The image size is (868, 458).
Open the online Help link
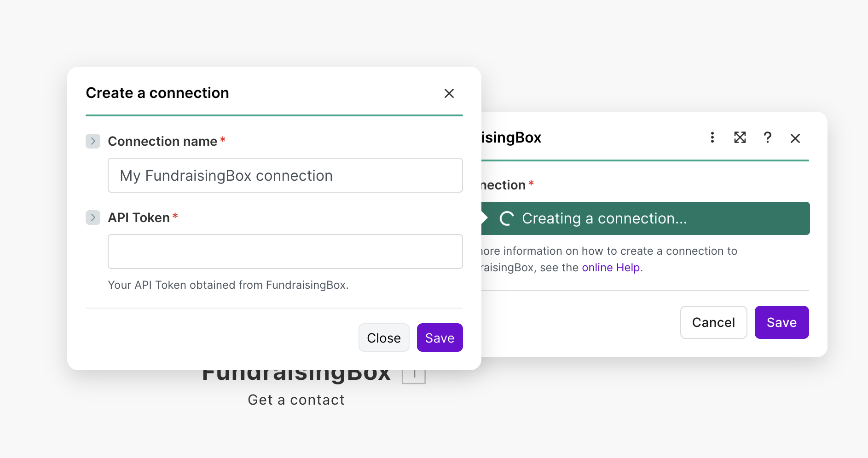611,268
